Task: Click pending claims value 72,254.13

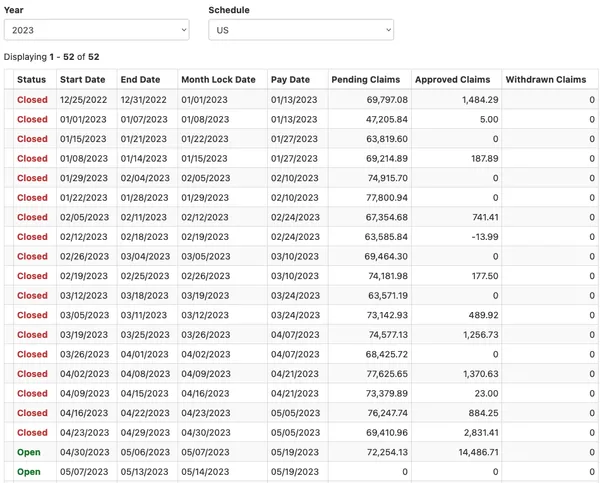Action: [387, 452]
